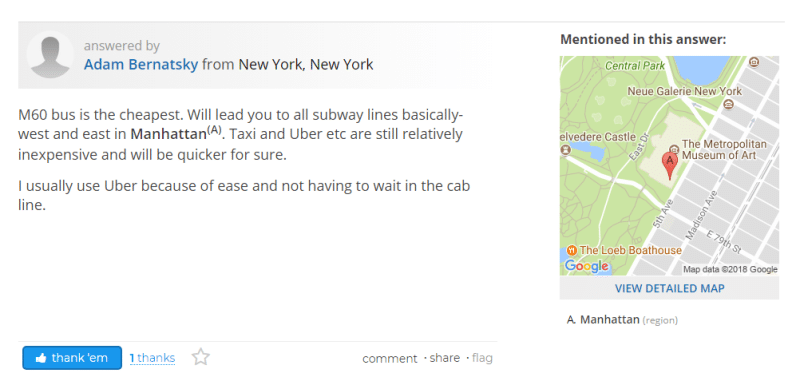Click the bold Manhattan text in answer
800x389 pixels.
[169, 134]
